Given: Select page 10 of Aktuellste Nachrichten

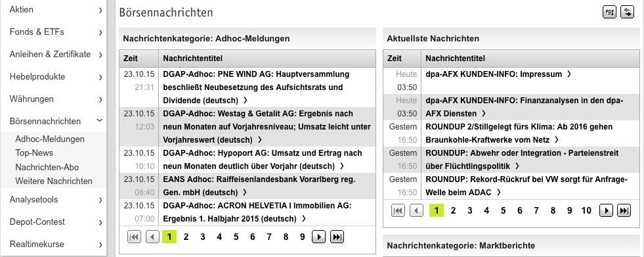Looking at the screenshot, I should pos(586,210).
